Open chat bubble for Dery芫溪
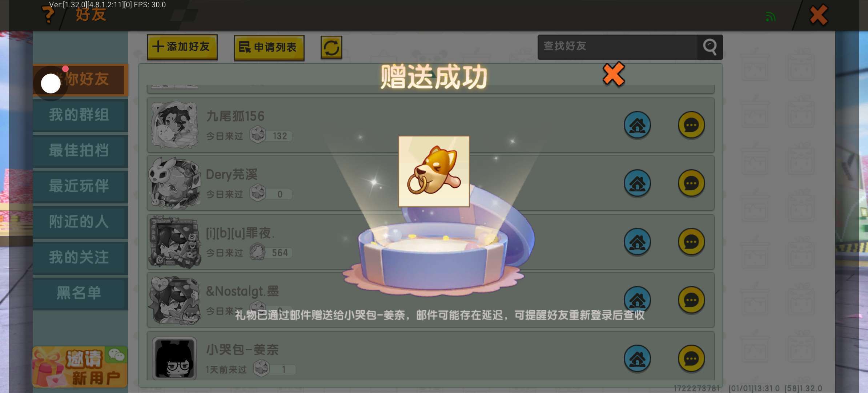This screenshot has height=393, width=868. [x=691, y=183]
